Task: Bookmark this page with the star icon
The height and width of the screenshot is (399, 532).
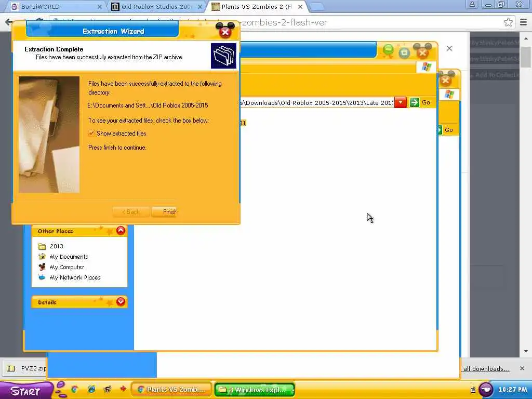Action: tap(508, 22)
